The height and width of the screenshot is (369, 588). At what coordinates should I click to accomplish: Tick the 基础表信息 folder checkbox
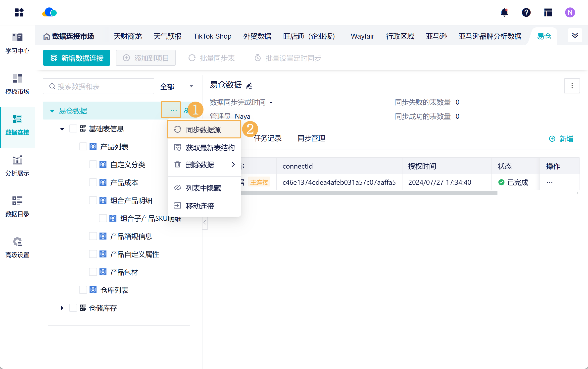click(x=73, y=129)
